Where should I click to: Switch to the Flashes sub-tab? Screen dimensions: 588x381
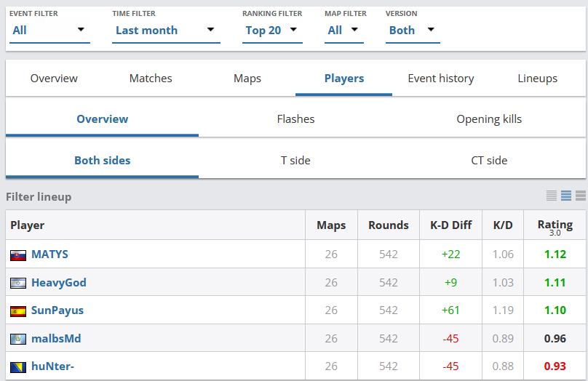coord(295,119)
